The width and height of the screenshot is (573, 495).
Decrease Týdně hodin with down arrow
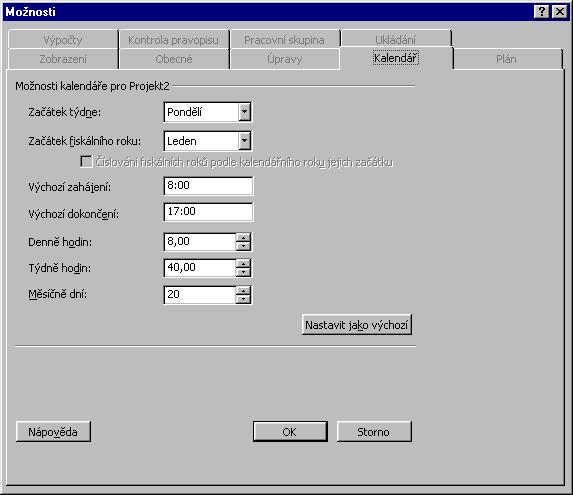(243, 272)
